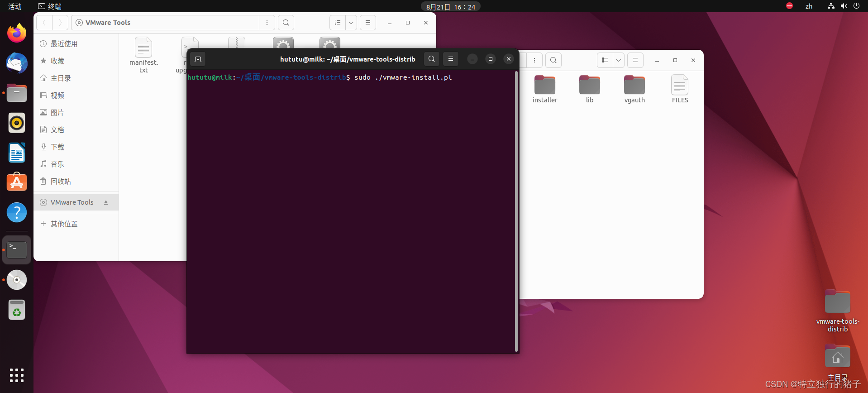The height and width of the screenshot is (393, 868).
Task: Open new tab button in terminal
Action: (198, 59)
